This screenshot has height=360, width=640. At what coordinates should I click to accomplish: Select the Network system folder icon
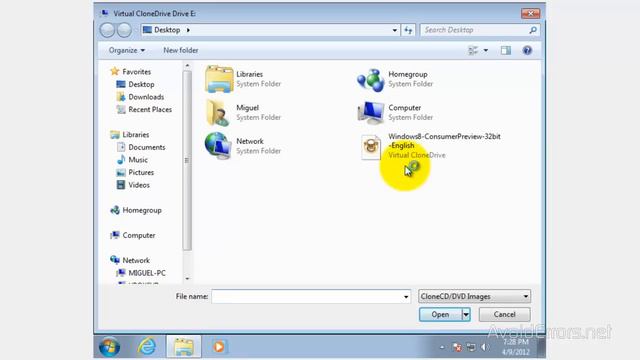click(218, 146)
